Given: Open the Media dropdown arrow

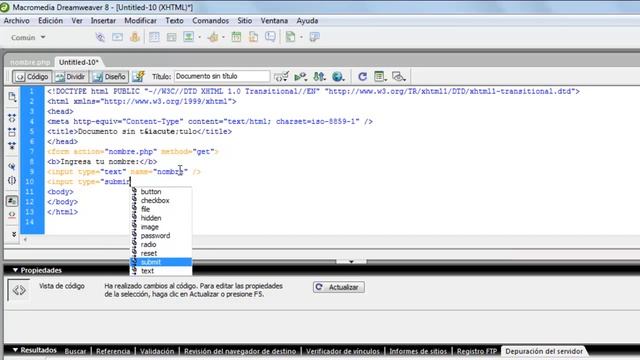Looking at the screenshot, I should click(223, 38).
